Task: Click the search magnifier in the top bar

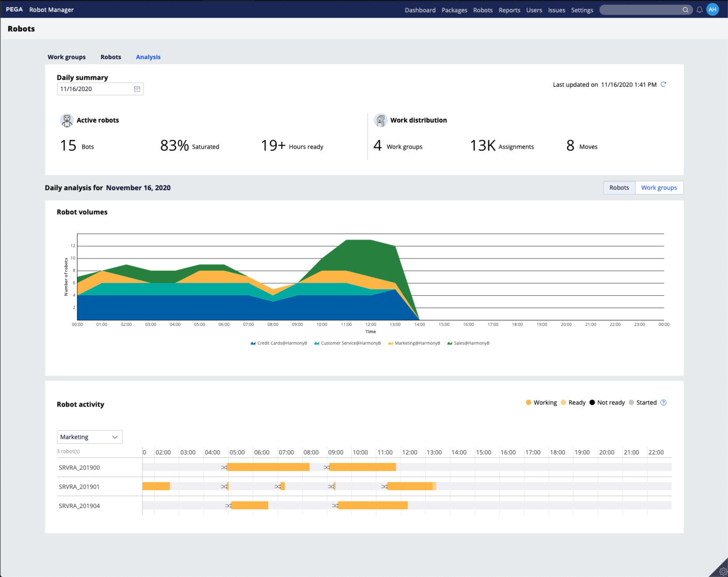Action: pos(686,10)
